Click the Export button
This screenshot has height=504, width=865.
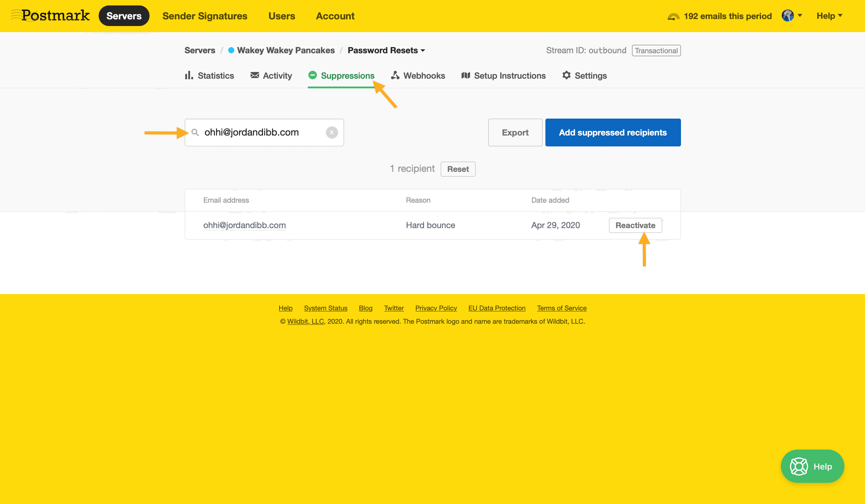coord(515,133)
